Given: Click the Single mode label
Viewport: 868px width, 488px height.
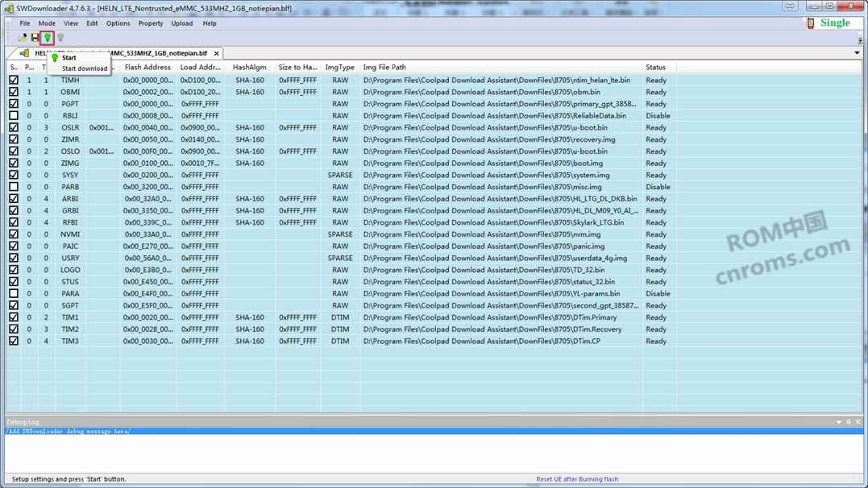Looking at the screenshot, I should pos(835,23).
